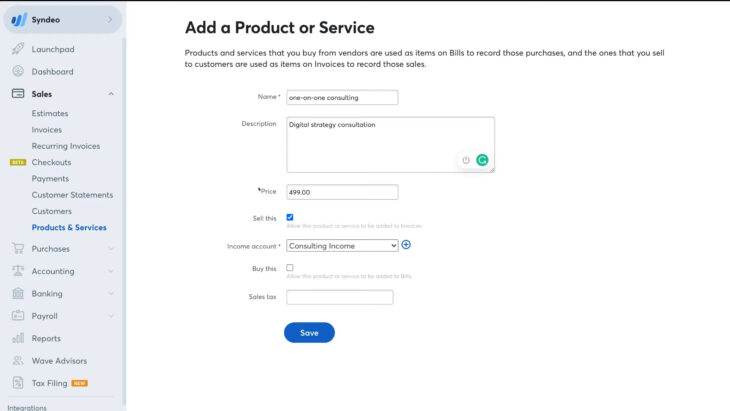Open Invoices under Sales
The width and height of the screenshot is (730, 411).
[x=47, y=129]
